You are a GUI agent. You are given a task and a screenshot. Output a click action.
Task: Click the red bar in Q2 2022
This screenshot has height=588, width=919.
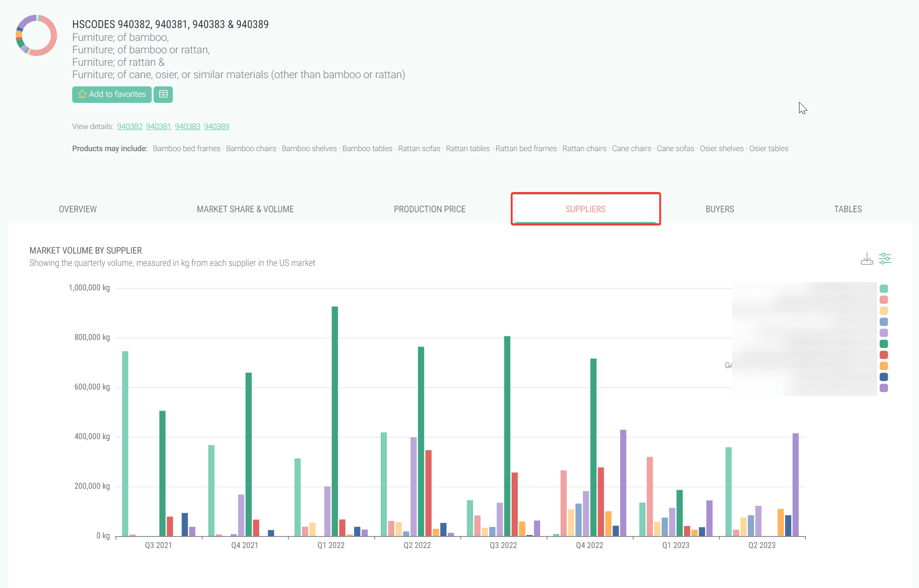click(x=428, y=493)
